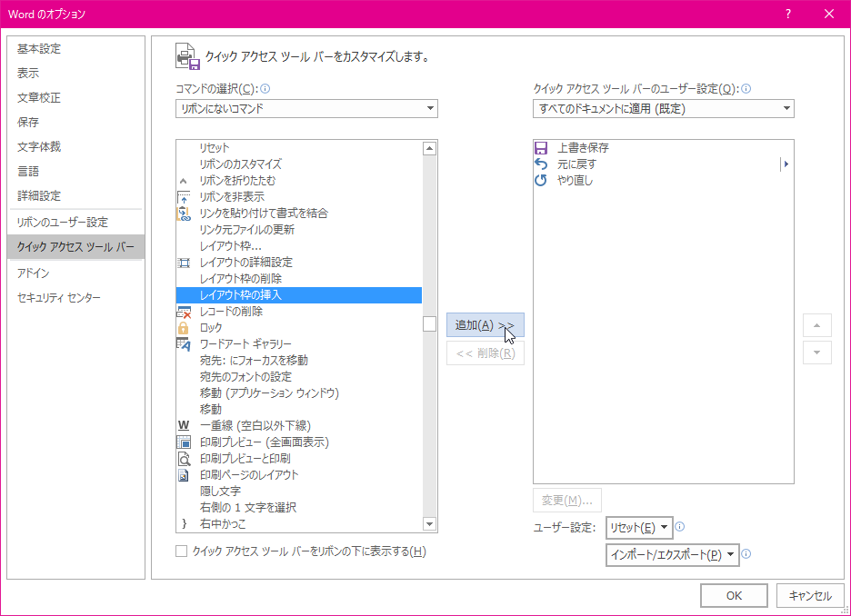Viewport: 851px width, 616px height.
Task: Open the すべてのドキュメントに適用 (既定) dropdown
Action: tap(663, 108)
